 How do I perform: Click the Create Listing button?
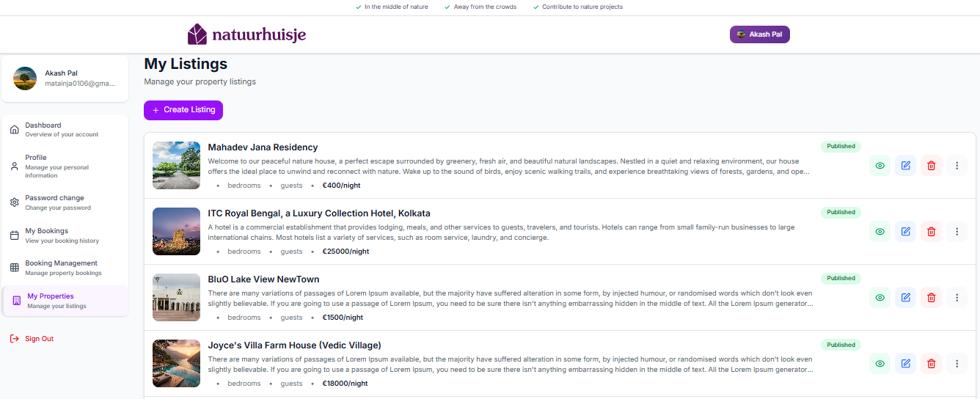(183, 110)
